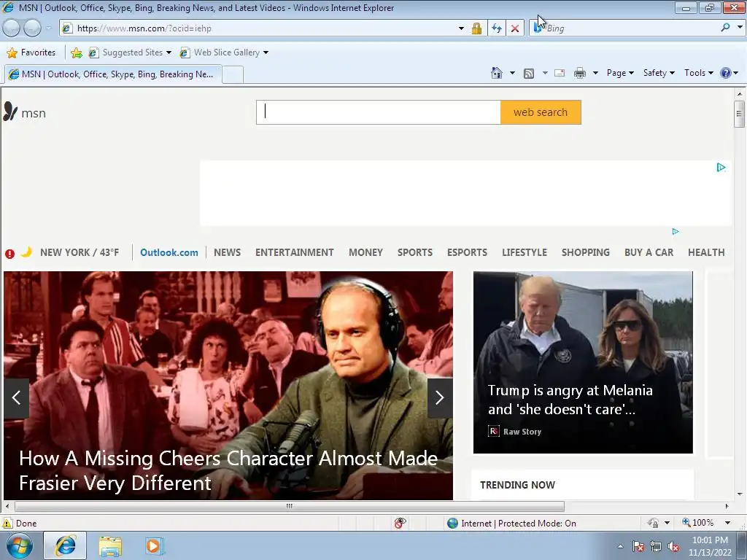Open Favorites star button

point(31,52)
